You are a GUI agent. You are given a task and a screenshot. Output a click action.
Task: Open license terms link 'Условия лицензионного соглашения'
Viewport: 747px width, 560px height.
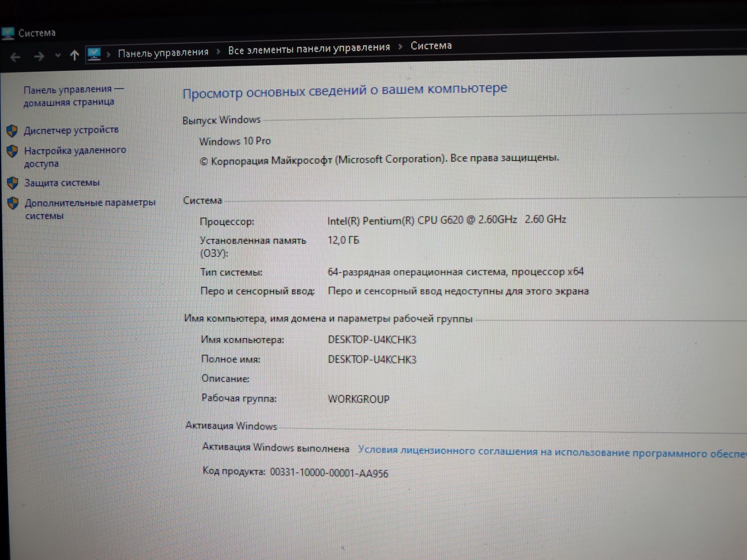[x=552, y=452]
